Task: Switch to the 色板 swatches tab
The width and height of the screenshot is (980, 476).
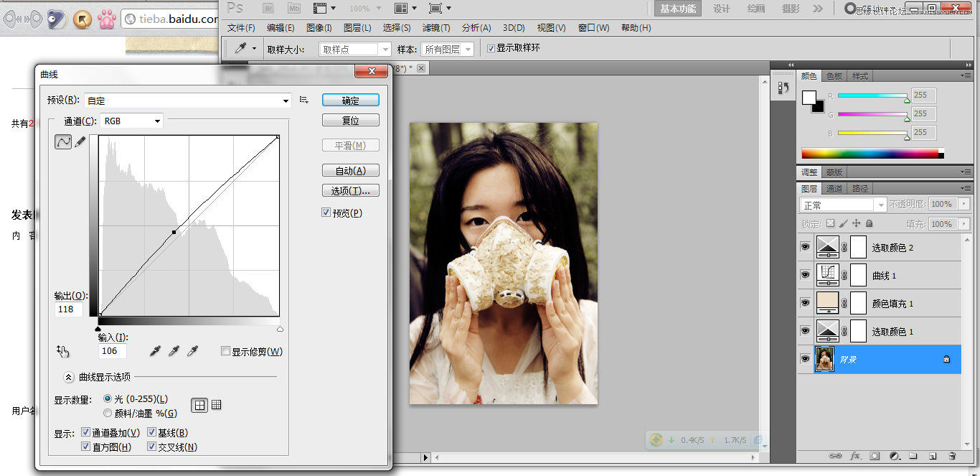Action: point(834,76)
